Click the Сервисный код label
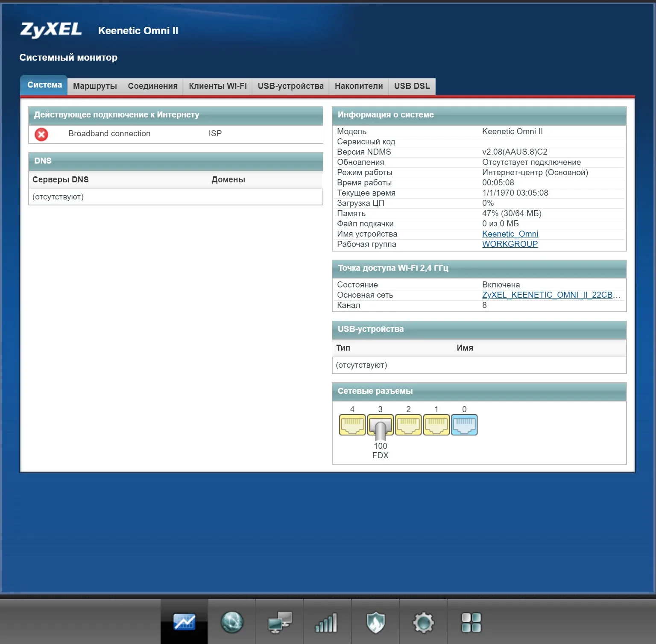The width and height of the screenshot is (656, 644). click(x=366, y=142)
